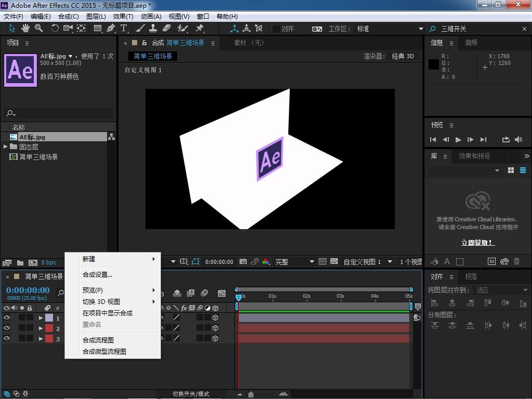Create new composition from project panel icon
This screenshot has height=399, width=532.
click(x=33, y=262)
